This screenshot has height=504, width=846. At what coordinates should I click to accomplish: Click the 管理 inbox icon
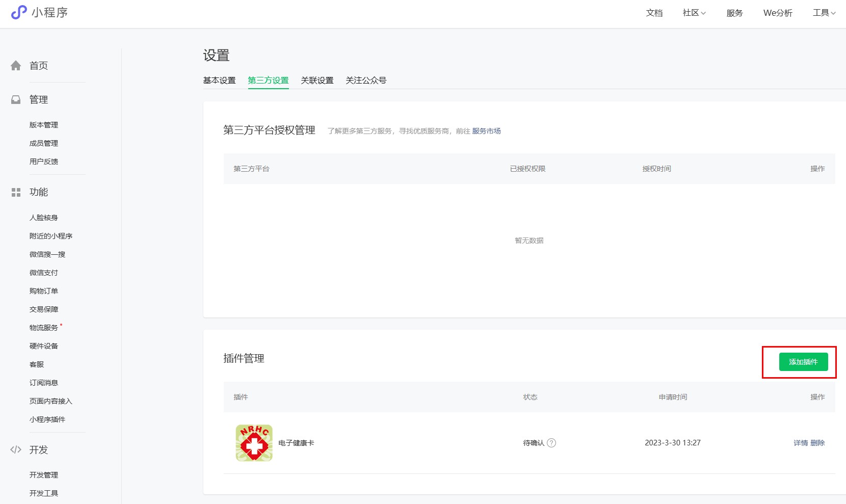(x=16, y=100)
